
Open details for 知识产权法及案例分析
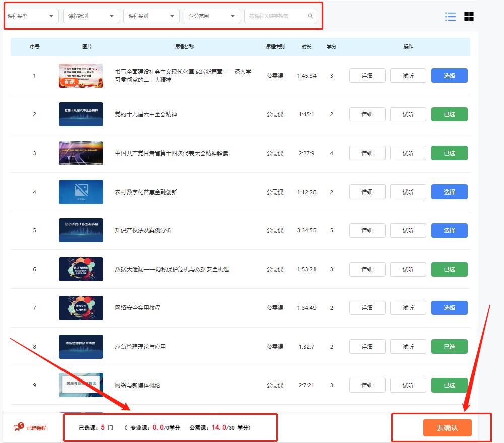367,230
